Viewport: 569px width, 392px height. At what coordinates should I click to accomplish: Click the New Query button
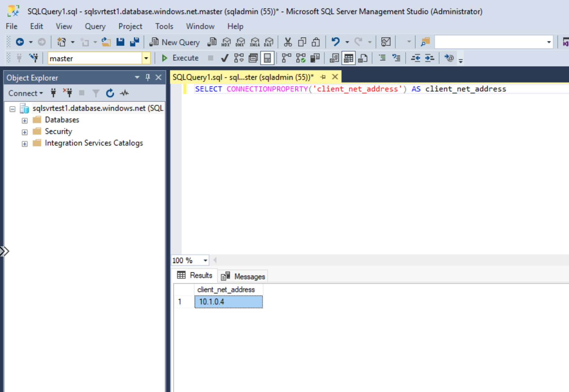[175, 42]
